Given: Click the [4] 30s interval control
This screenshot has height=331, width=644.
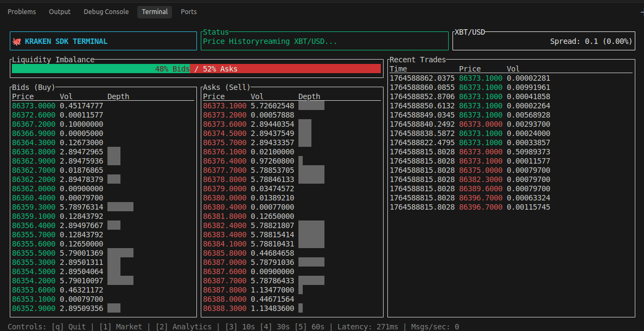Looking at the screenshot, I should (x=275, y=327).
